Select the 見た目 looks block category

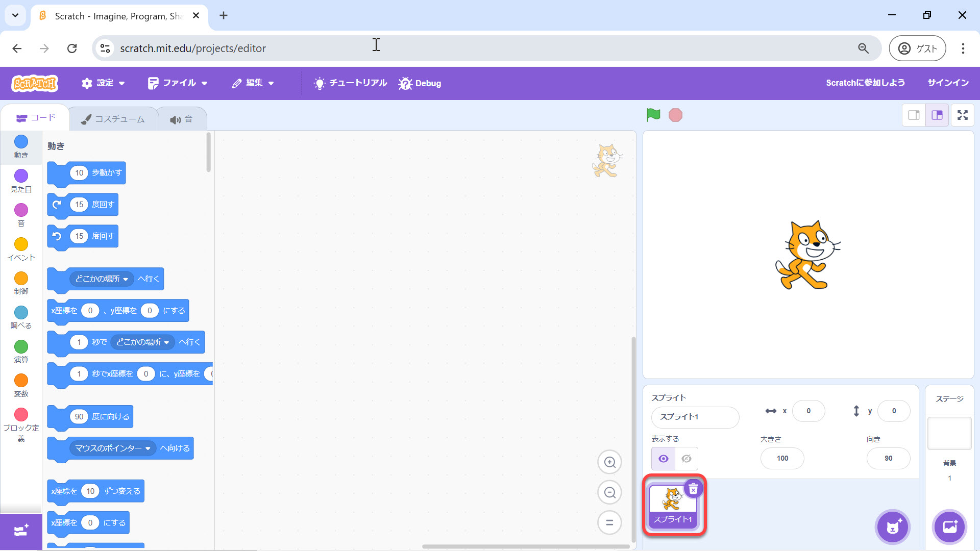[21, 181]
